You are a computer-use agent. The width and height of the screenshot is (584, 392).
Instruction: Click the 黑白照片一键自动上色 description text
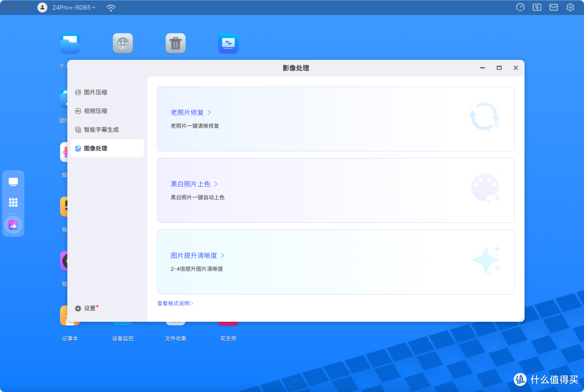click(197, 197)
